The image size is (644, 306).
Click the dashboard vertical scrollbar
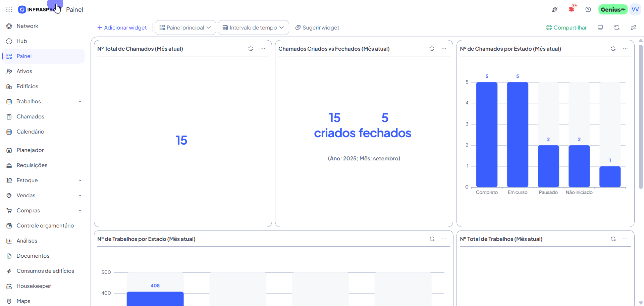641,117
